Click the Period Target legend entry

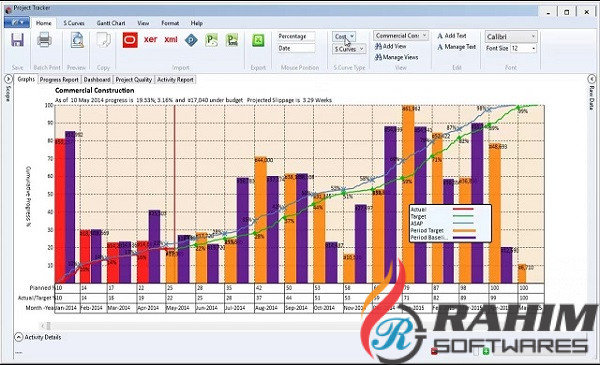(x=442, y=230)
